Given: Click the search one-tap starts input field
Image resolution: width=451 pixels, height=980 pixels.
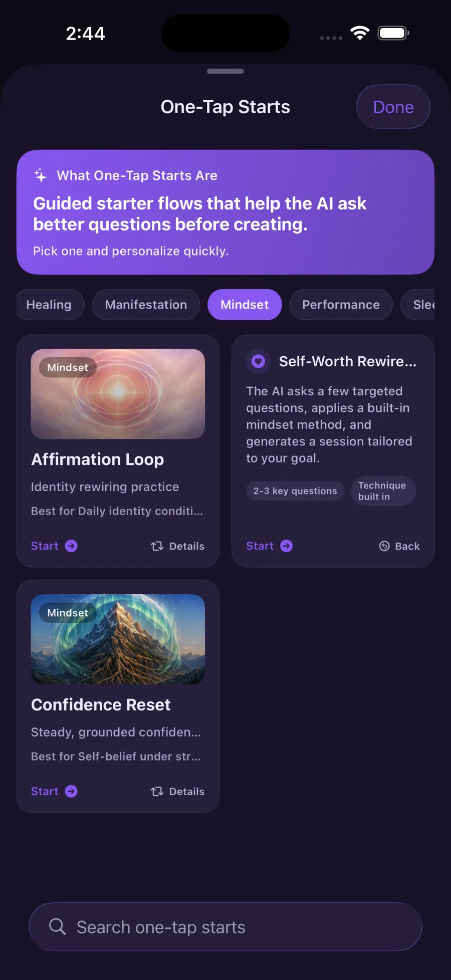Looking at the screenshot, I should 225,926.
